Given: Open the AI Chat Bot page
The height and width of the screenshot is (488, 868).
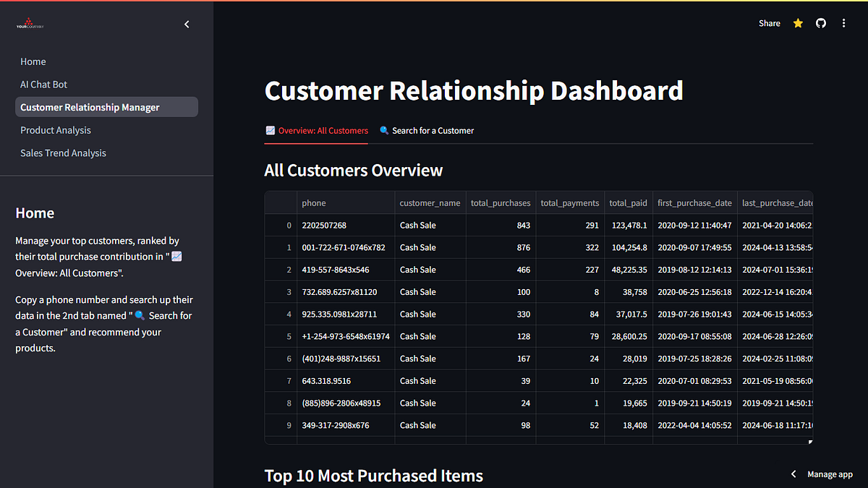Looking at the screenshot, I should tap(43, 84).
